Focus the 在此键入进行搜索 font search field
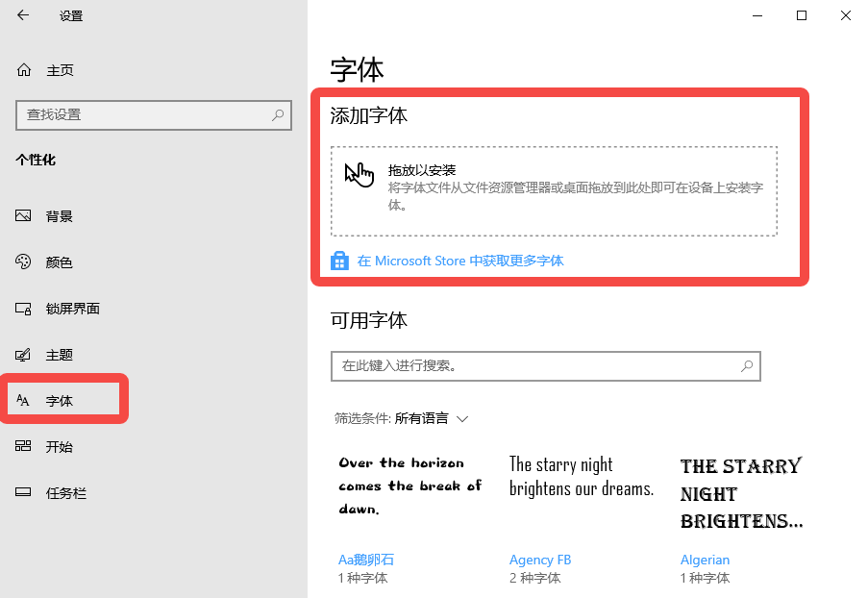 click(533, 366)
